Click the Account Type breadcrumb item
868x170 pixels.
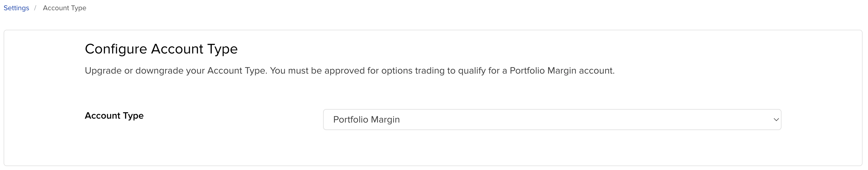[x=64, y=8]
